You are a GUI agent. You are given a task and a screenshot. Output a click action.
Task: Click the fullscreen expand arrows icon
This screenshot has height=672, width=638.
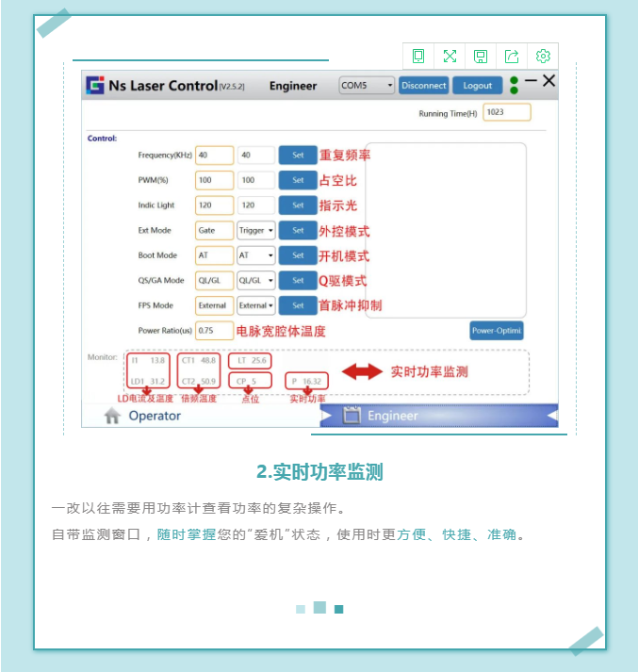[x=450, y=57]
